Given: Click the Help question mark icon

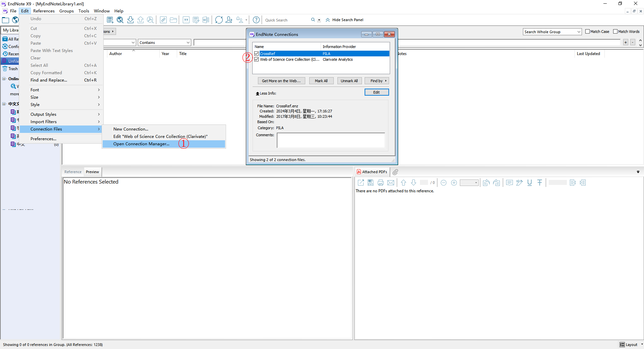Looking at the screenshot, I should pyautogui.click(x=256, y=20).
